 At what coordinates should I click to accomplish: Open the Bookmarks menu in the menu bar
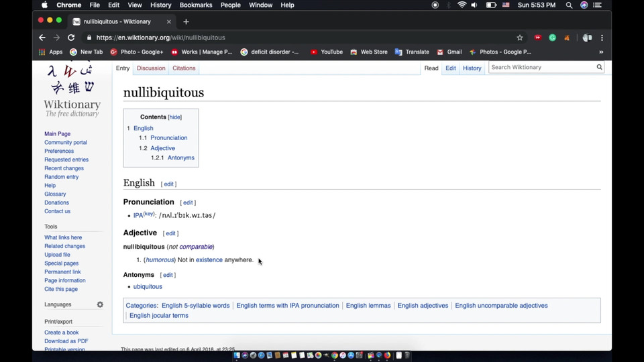(x=196, y=5)
